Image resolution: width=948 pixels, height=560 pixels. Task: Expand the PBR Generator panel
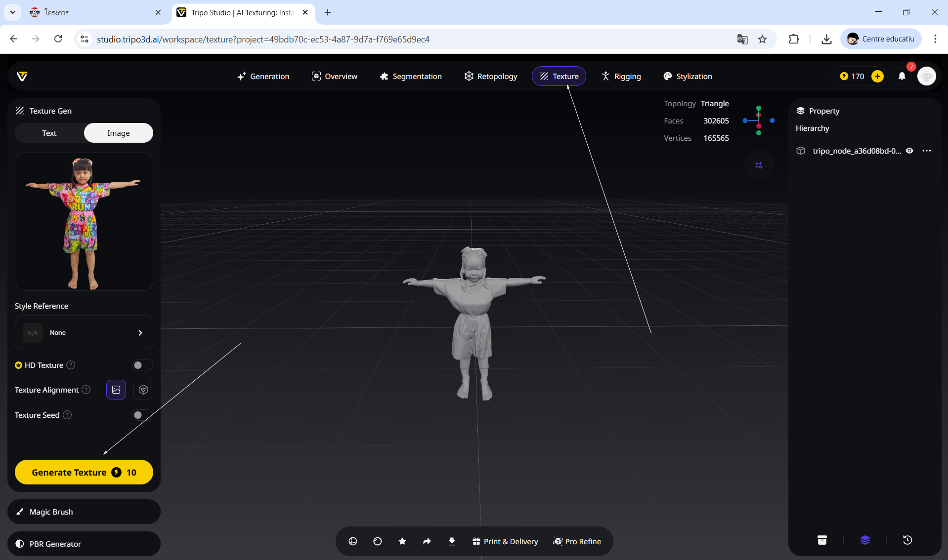tap(84, 544)
